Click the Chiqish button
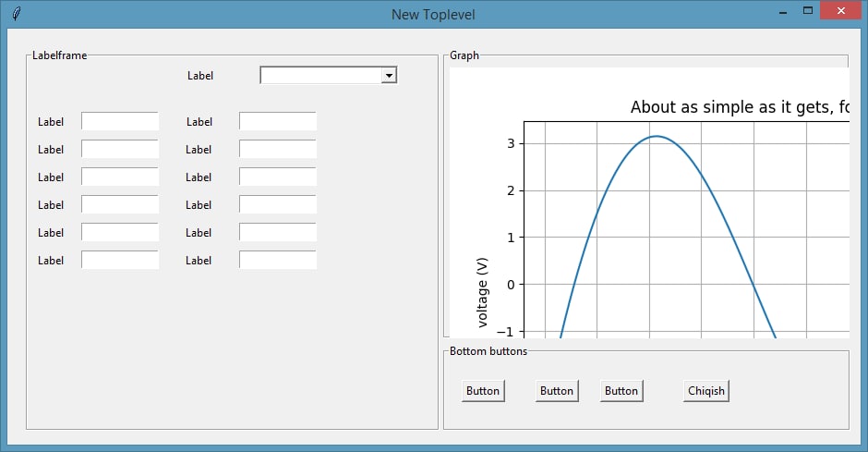This screenshot has width=868, height=452. 705,390
